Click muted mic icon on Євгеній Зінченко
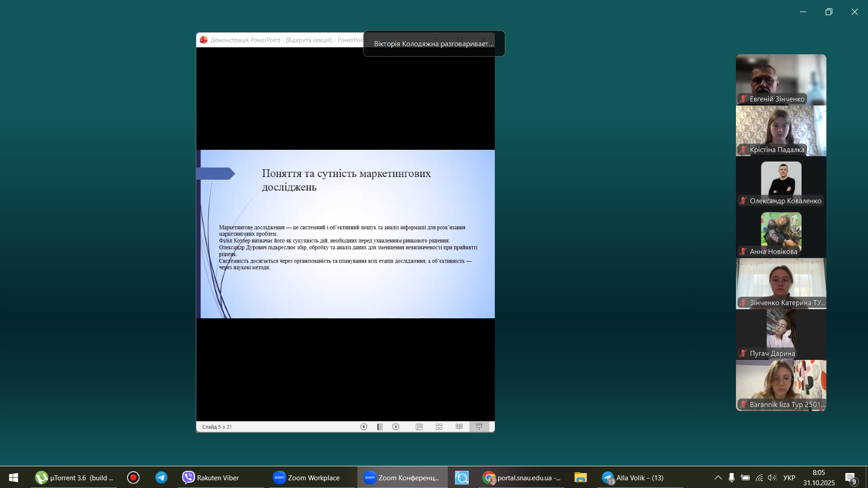The width and height of the screenshot is (868, 488). pos(743,99)
